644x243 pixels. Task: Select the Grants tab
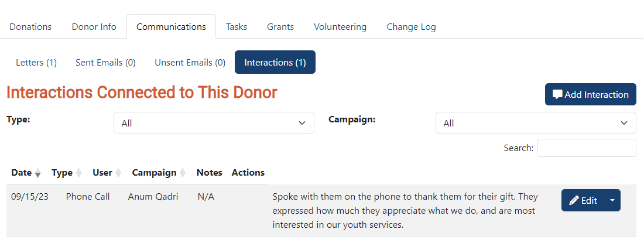[280, 27]
